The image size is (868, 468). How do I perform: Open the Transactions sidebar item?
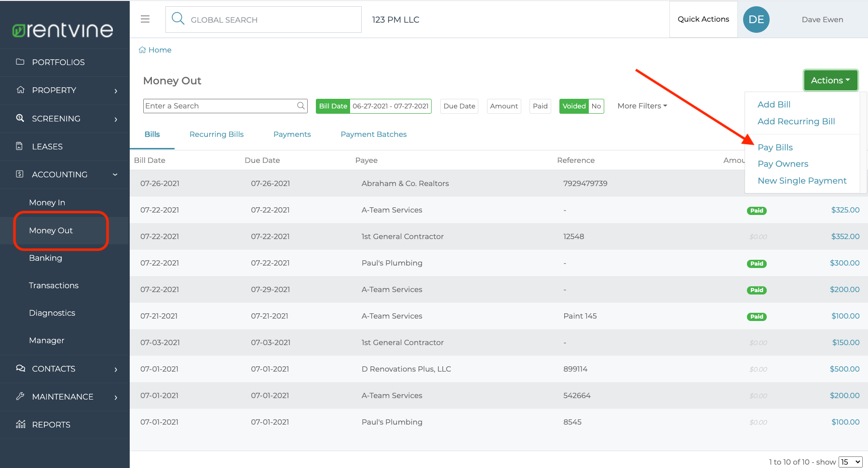click(x=54, y=285)
